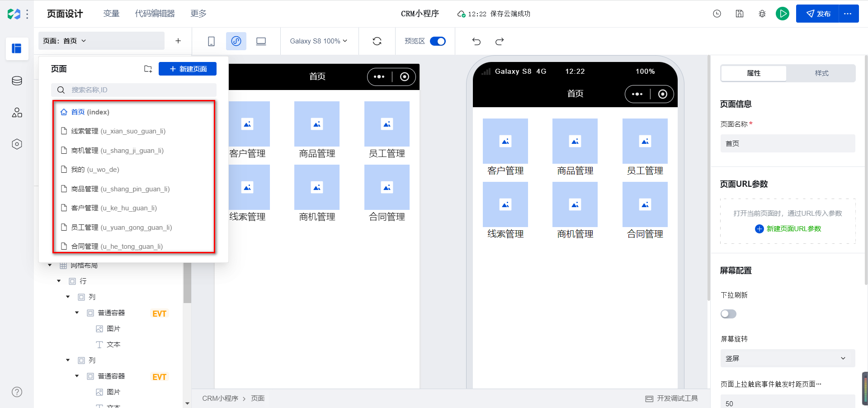
Task: Open the users and roles sidebar icon
Action: (17, 112)
